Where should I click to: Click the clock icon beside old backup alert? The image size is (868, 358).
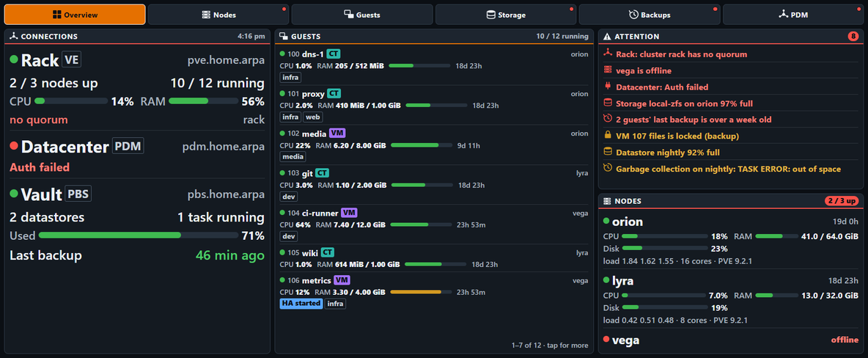(607, 119)
